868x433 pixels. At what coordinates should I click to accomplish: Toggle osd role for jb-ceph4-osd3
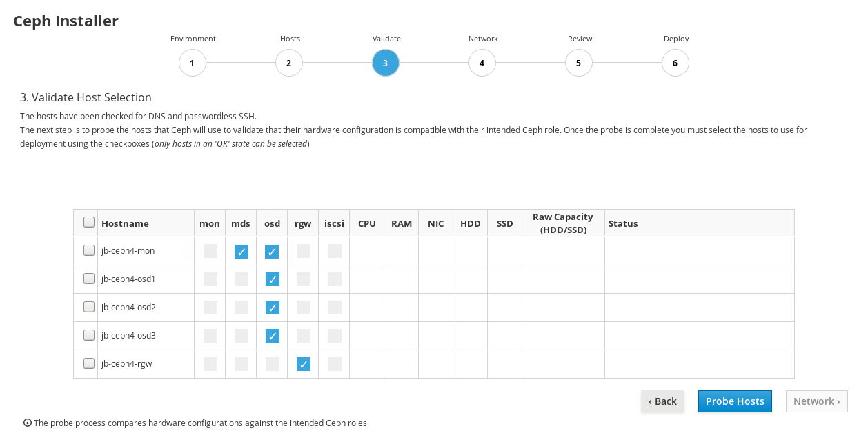point(273,336)
